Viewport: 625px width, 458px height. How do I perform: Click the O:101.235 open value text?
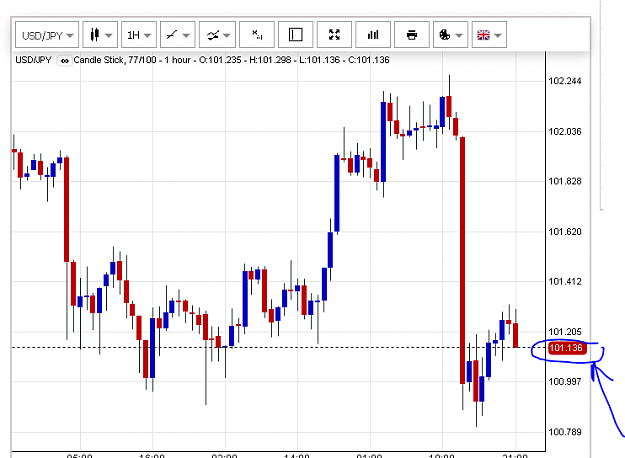[220, 60]
